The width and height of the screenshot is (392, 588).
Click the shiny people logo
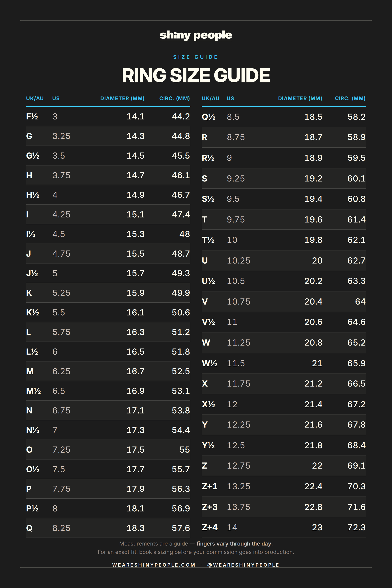[x=196, y=35]
